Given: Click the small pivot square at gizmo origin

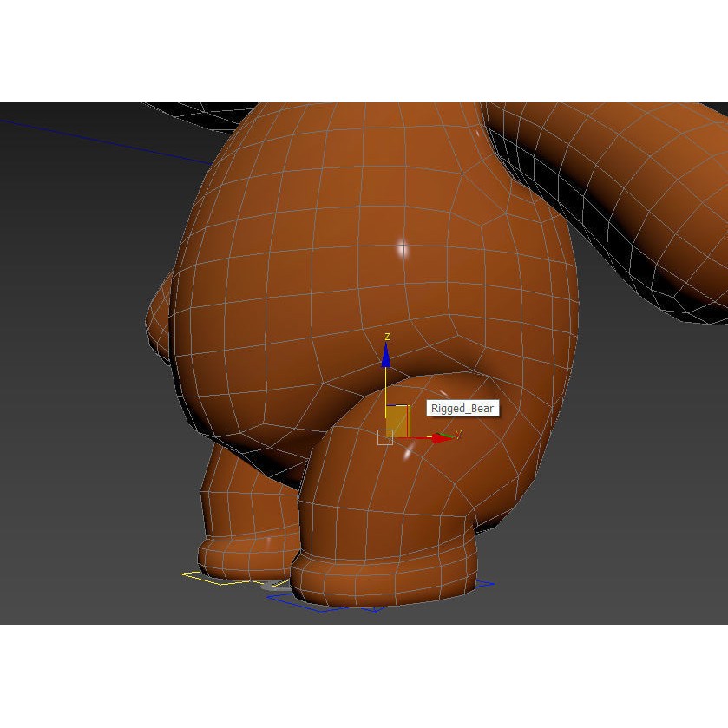Looking at the screenshot, I should (x=385, y=436).
